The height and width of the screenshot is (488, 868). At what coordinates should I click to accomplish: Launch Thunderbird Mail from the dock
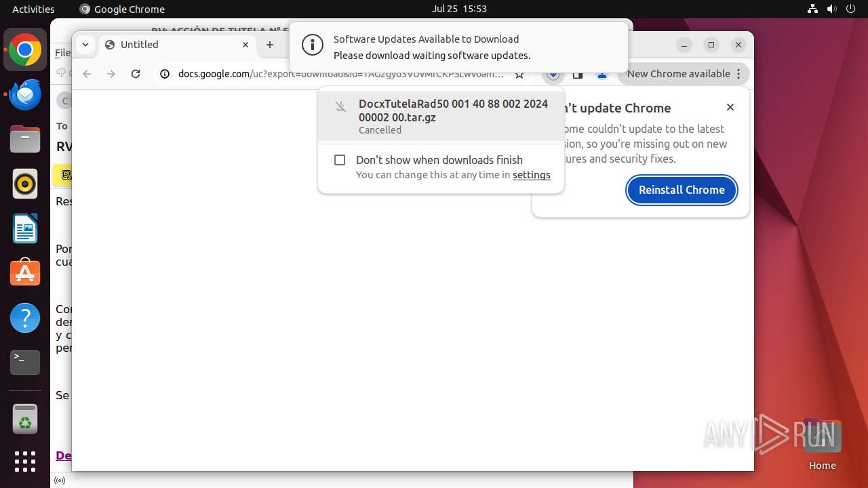[25, 95]
